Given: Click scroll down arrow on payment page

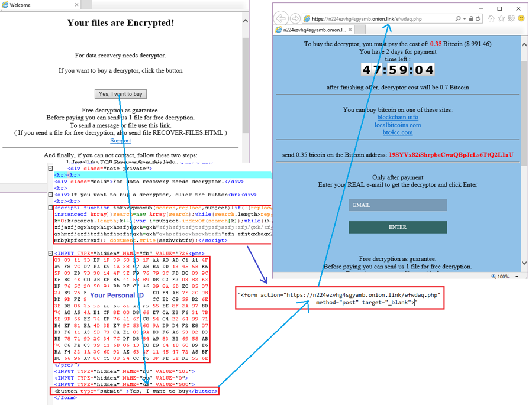Looking at the screenshot, I should pos(524,263).
